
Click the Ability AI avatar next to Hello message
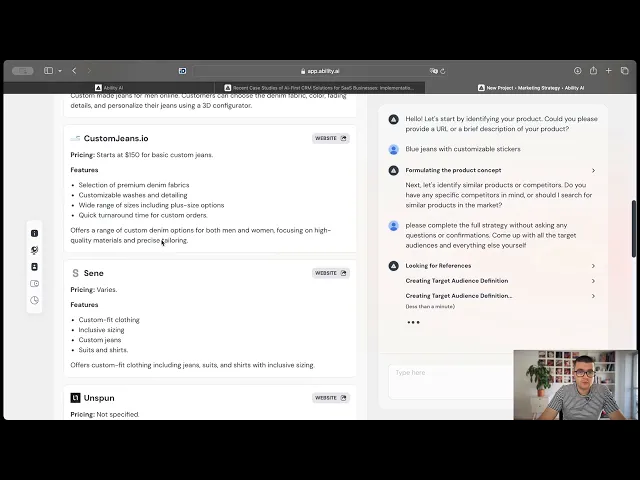click(393, 119)
